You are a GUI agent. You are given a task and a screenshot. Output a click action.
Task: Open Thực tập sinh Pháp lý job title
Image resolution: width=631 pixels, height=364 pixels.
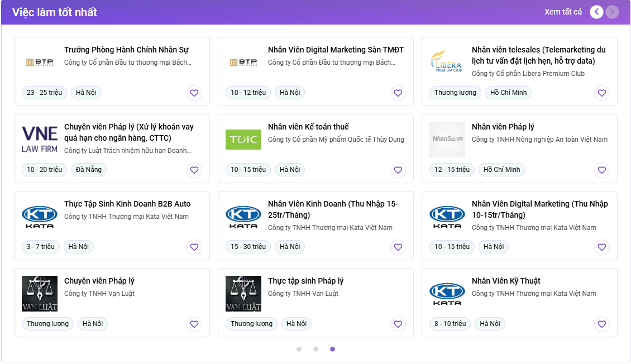[x=306, y=281]
